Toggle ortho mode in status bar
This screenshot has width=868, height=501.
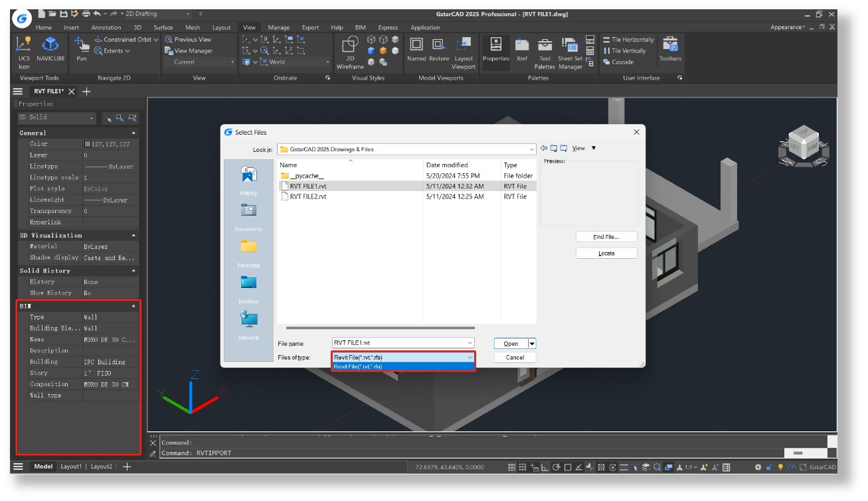[545, 467]
